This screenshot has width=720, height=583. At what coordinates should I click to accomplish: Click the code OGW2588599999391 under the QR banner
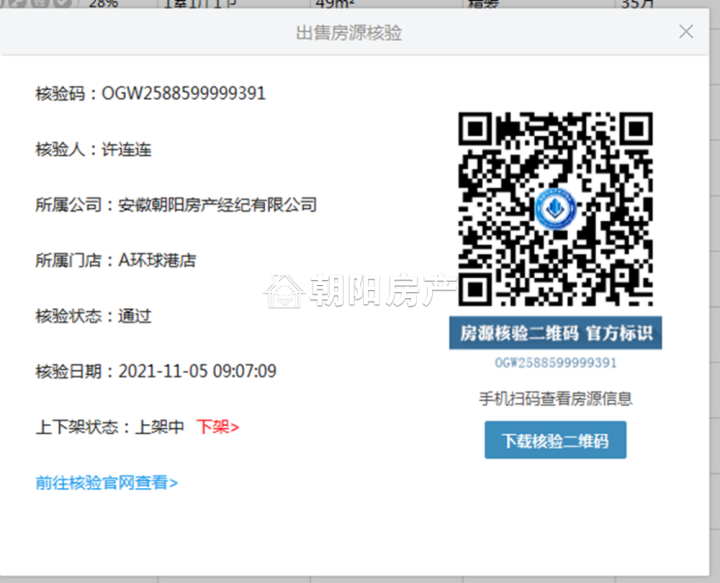(555, 363)
